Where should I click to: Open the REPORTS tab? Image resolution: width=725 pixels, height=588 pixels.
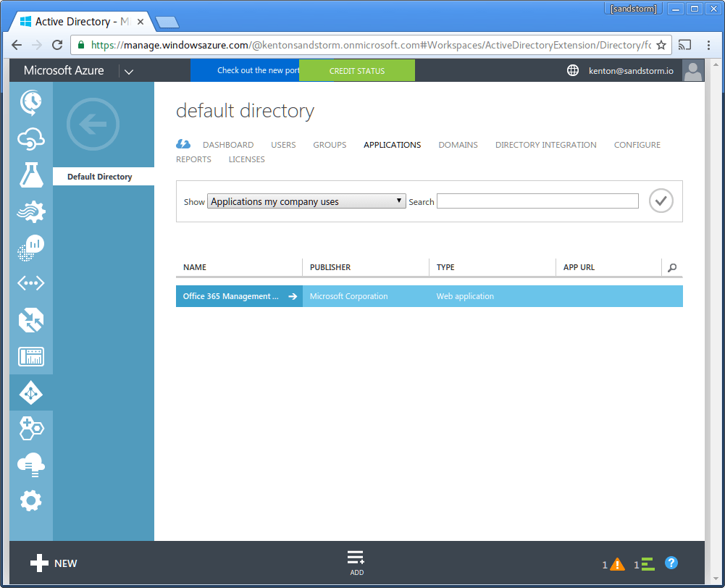click(193, 159)
